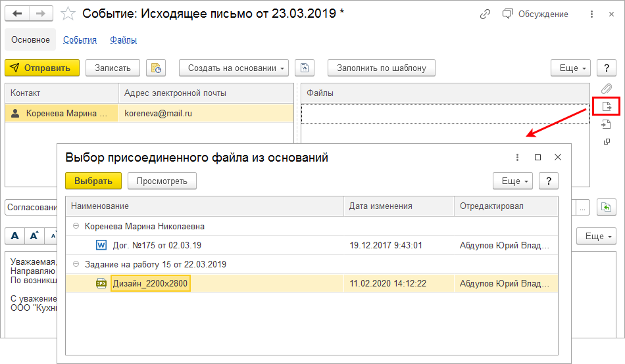This screenshot has height=364, width=625.
Task: Click the document icon before Заполнить по шаблону
Action: [x=305, y=68]
